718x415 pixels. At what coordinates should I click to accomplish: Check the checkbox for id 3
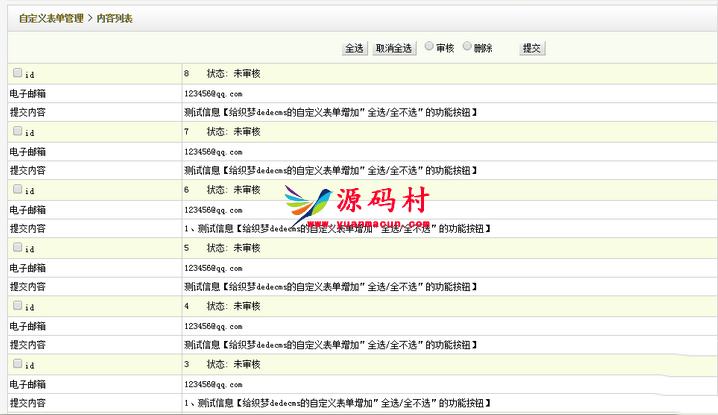(17, 364)
